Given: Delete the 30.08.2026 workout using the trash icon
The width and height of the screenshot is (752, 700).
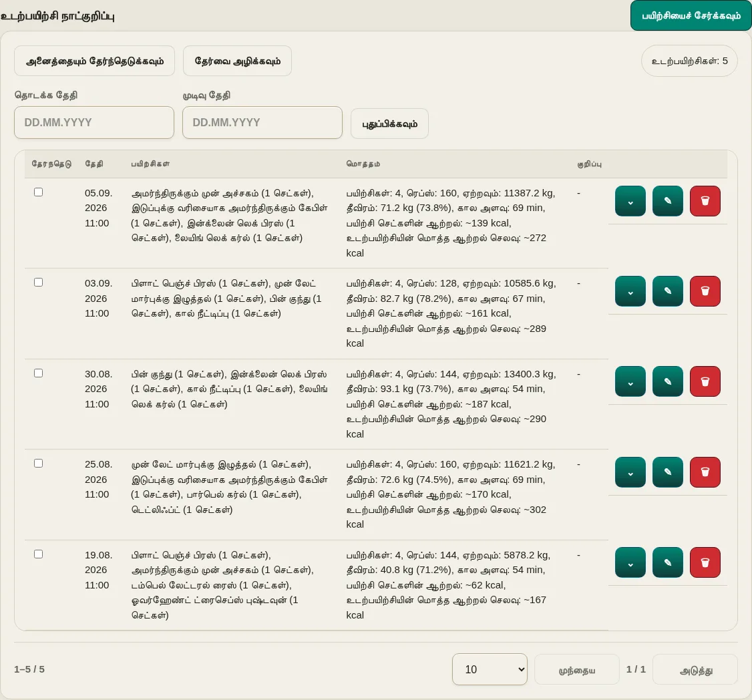Looking at the screenshot, I should [705, 381].
